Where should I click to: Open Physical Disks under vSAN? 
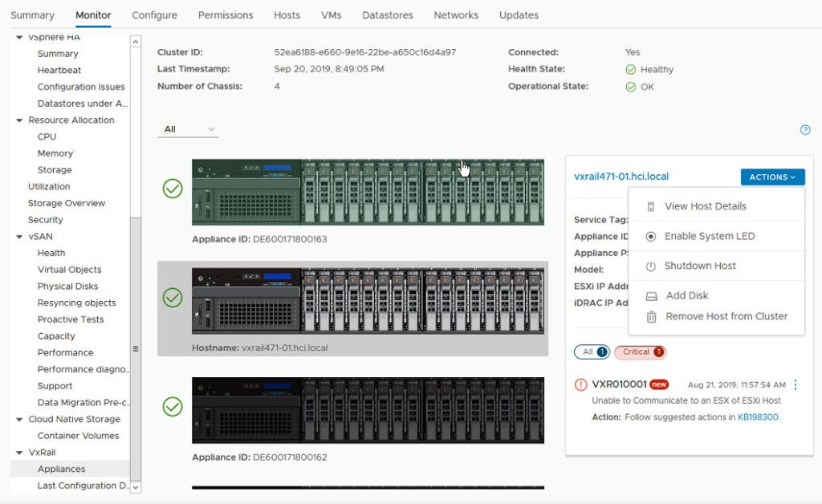pos(67,287)
